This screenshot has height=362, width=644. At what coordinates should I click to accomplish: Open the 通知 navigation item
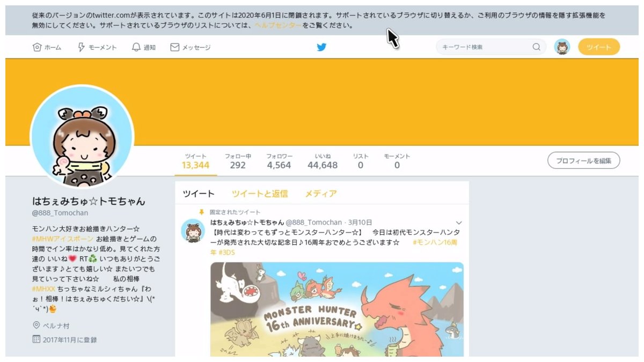[144, 47]
